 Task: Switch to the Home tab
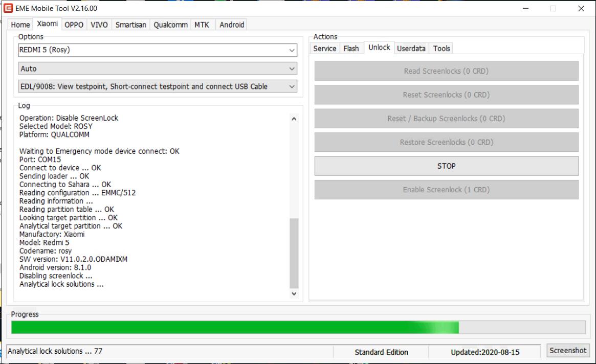point(20,25)
